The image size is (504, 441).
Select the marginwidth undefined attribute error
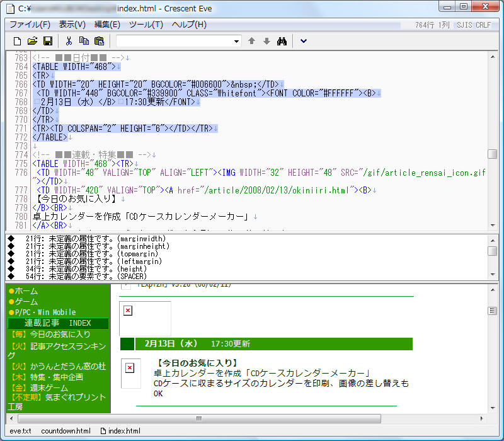96,239
